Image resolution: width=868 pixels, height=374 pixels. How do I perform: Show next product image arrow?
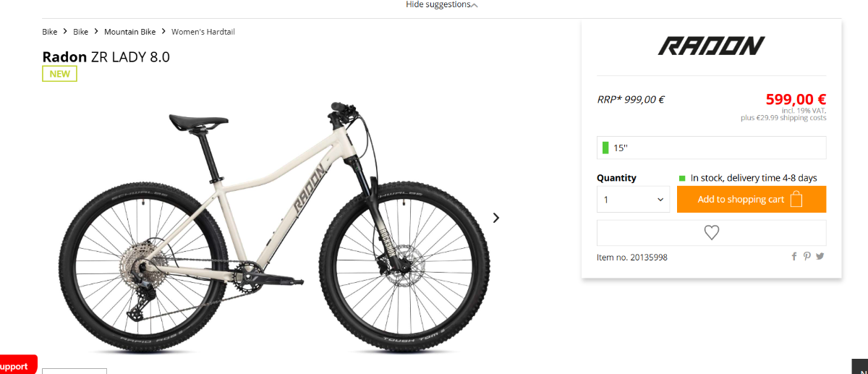(496, 218)
